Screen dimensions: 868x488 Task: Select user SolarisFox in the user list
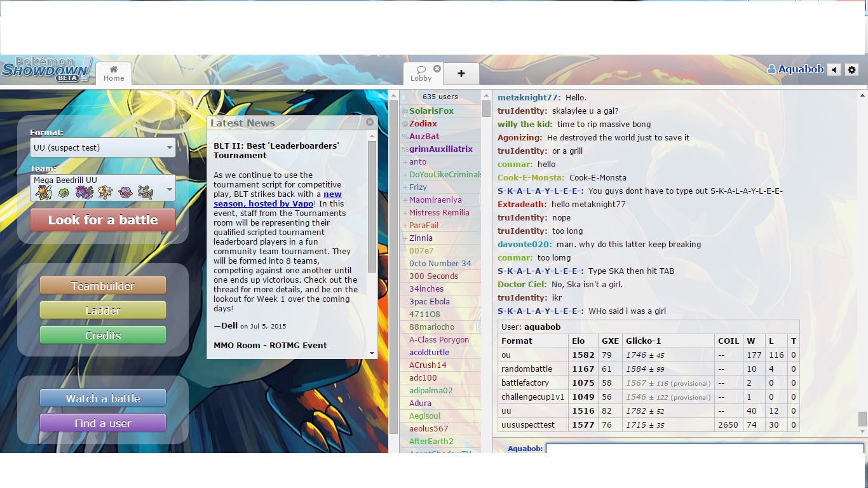pos(431,111)
